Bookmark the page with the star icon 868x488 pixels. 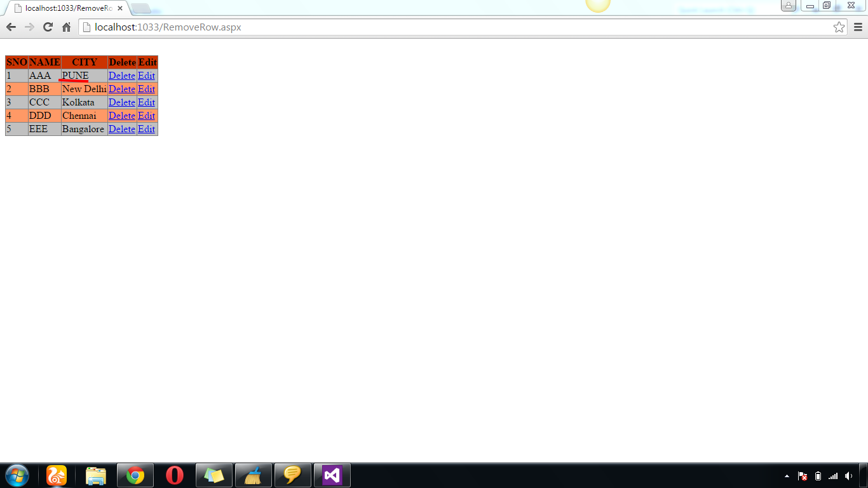point(840,27)
